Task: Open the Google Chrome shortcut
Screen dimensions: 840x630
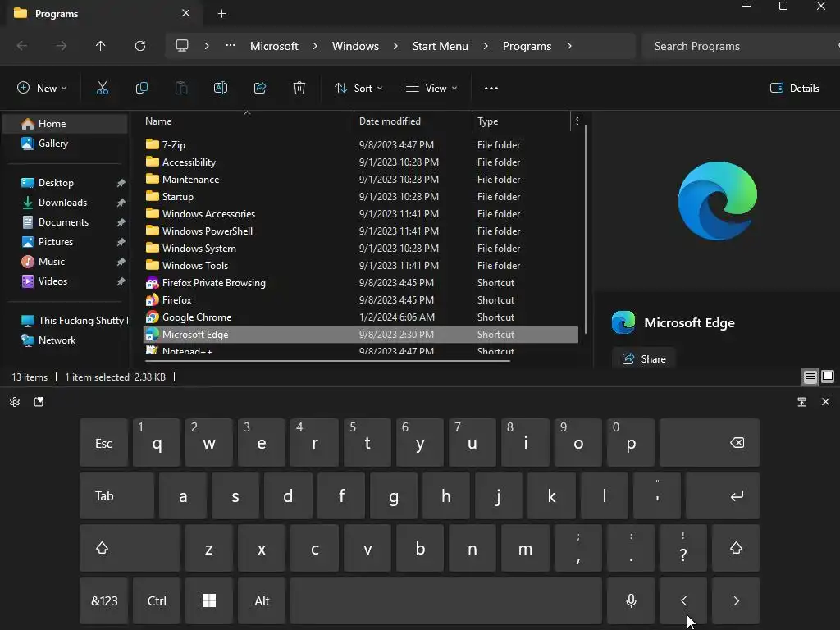Action: [x=197, y=317]
